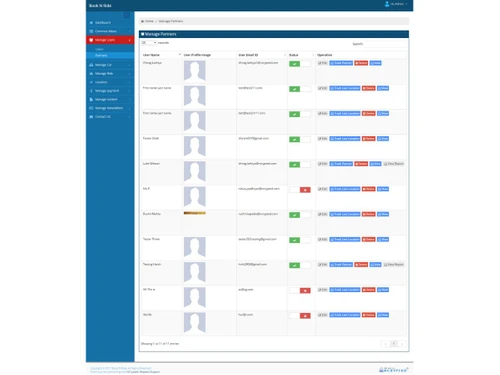
Task: Click the sidebar collapse toggle icon
Action: click(127, 15)
